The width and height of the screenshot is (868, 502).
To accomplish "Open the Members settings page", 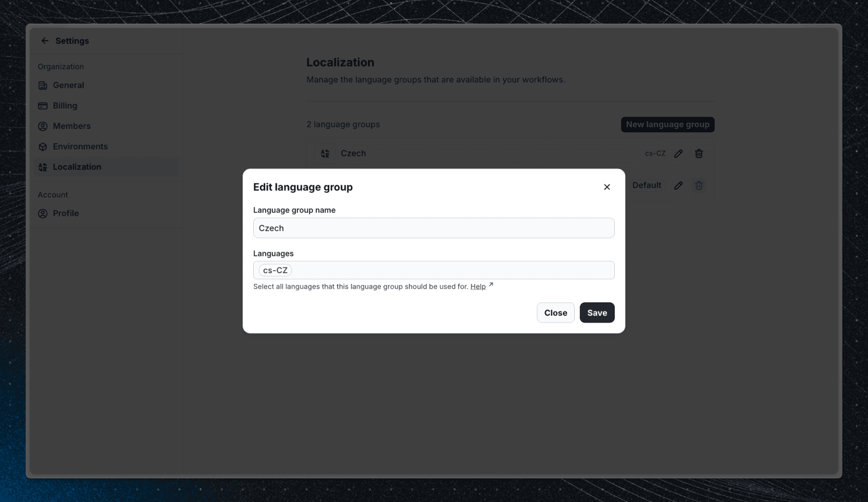I will [71, 126].
